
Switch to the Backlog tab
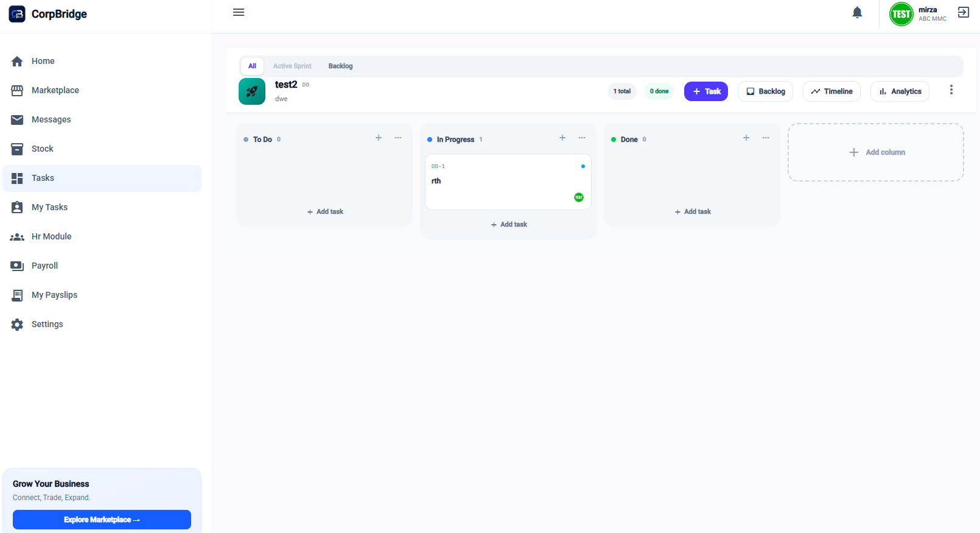[340, 66]
